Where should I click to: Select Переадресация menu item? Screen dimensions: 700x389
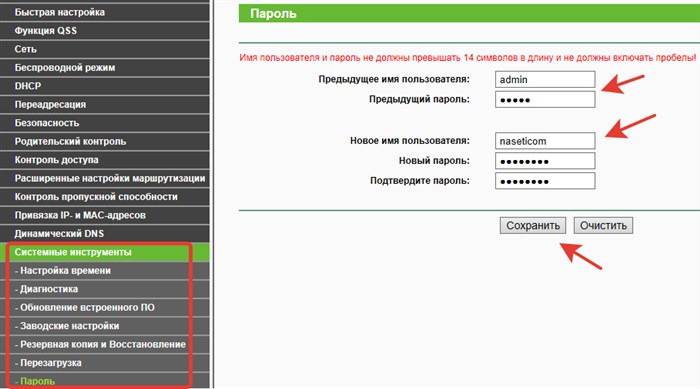pos(104,105)
